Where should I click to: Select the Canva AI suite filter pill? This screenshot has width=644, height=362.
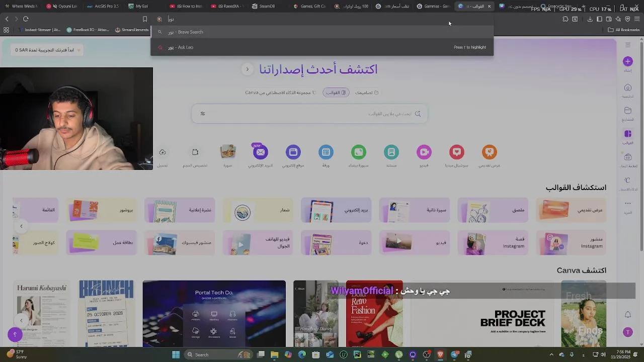pos(280,93)
